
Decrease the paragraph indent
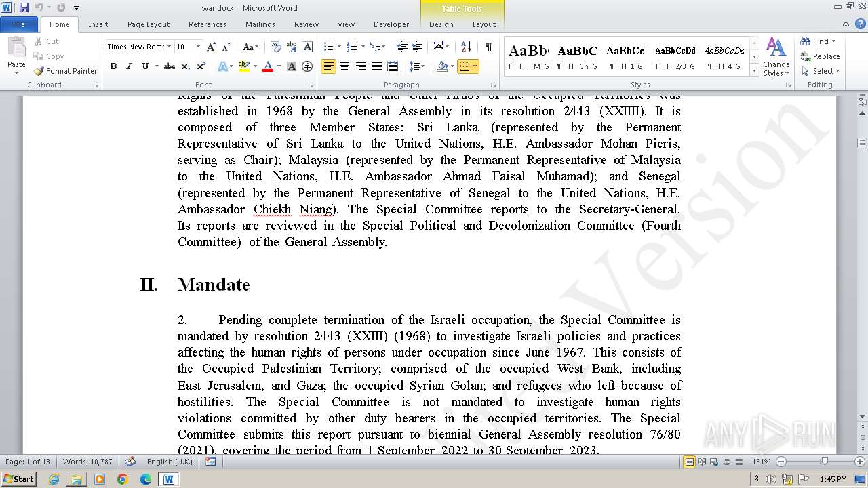click(x=402, y=47)
